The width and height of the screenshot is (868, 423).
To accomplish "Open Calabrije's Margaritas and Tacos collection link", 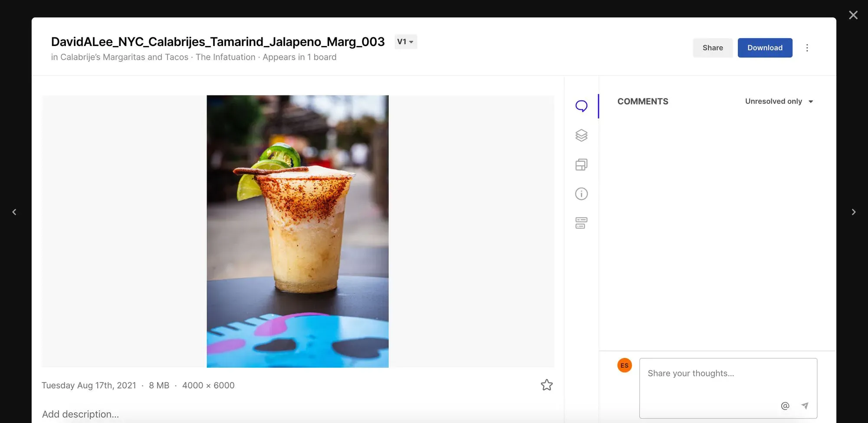I will (124, 57).
